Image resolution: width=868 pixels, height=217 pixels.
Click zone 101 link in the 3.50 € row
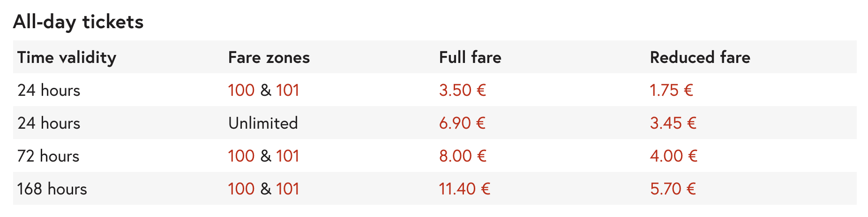(287, 90)
